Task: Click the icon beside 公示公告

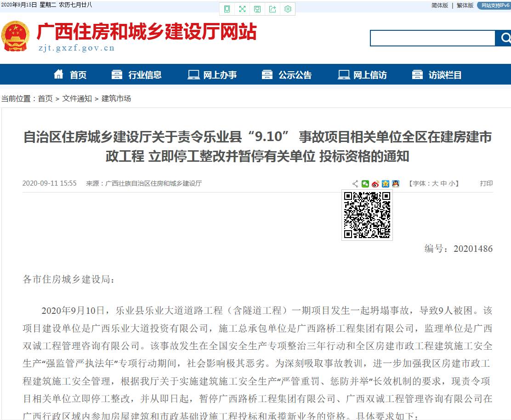Action: point(267,74)
